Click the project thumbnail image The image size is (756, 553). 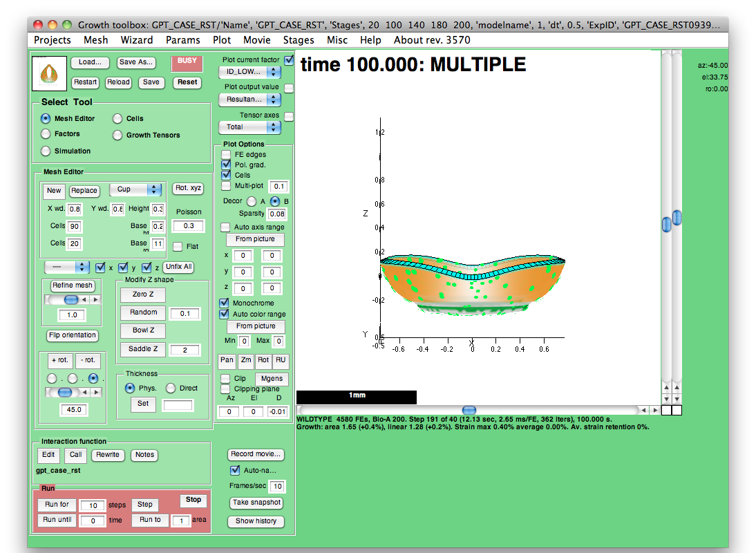click(x=50, y=73)
